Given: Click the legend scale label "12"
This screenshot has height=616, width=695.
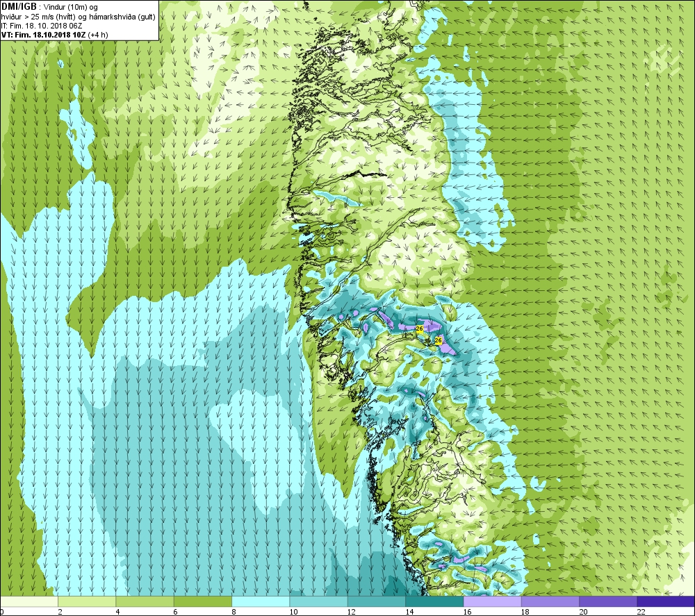Looking at the screenshot, I should (x=352, y=612).
